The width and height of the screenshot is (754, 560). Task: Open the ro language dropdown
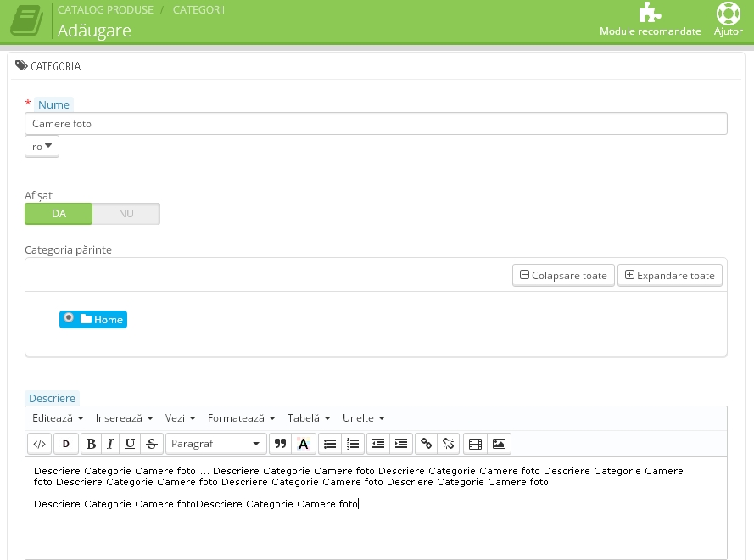point(42,147)
